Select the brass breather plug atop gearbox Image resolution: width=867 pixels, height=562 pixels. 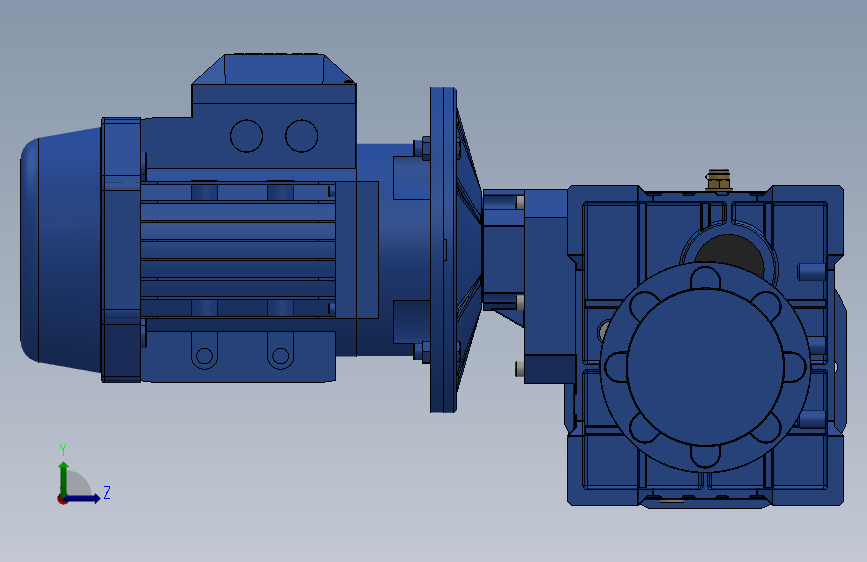[718, 180]
